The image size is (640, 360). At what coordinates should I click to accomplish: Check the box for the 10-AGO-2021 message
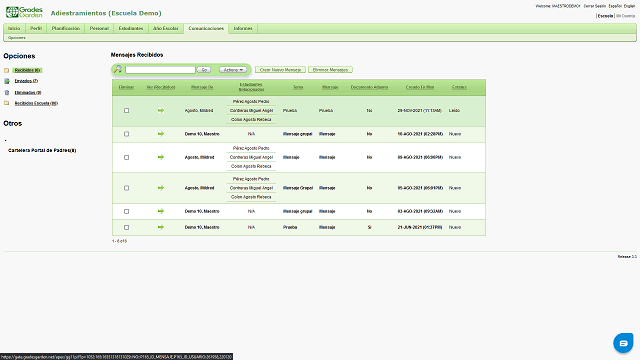(127, 134)
